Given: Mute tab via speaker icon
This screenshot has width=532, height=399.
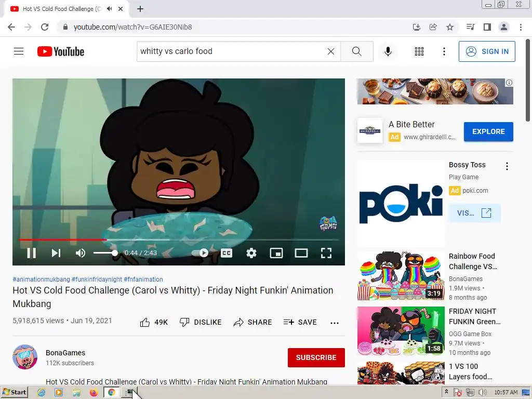Looking at the screenshot, I should (x=109, y=9).
